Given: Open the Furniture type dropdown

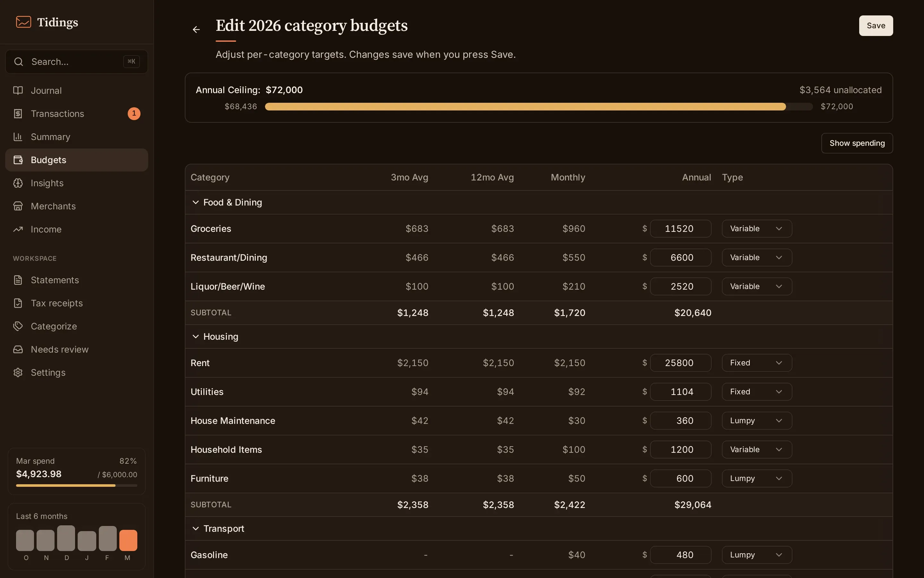Looking at the screenshot, I should pos(757,478).
